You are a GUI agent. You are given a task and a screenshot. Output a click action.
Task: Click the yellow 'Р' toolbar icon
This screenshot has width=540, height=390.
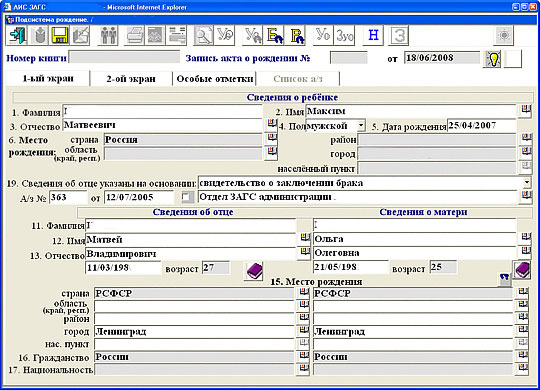click(296, 35)
